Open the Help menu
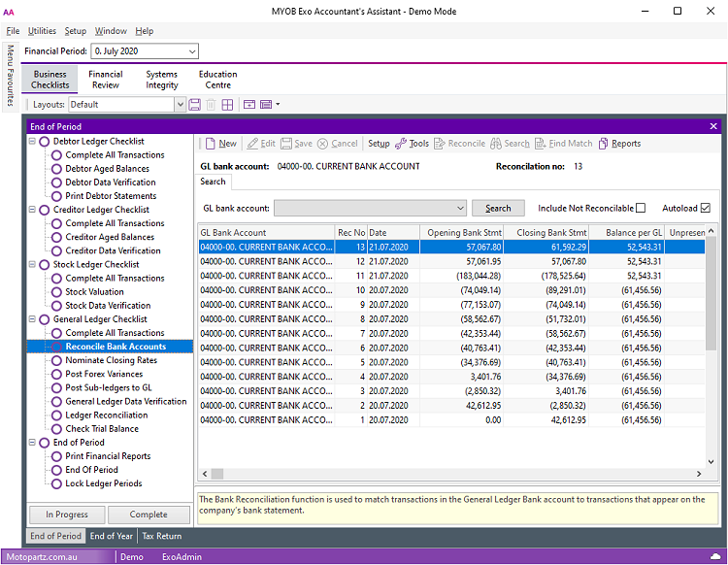Screen dimensions: 728x565 145,31
